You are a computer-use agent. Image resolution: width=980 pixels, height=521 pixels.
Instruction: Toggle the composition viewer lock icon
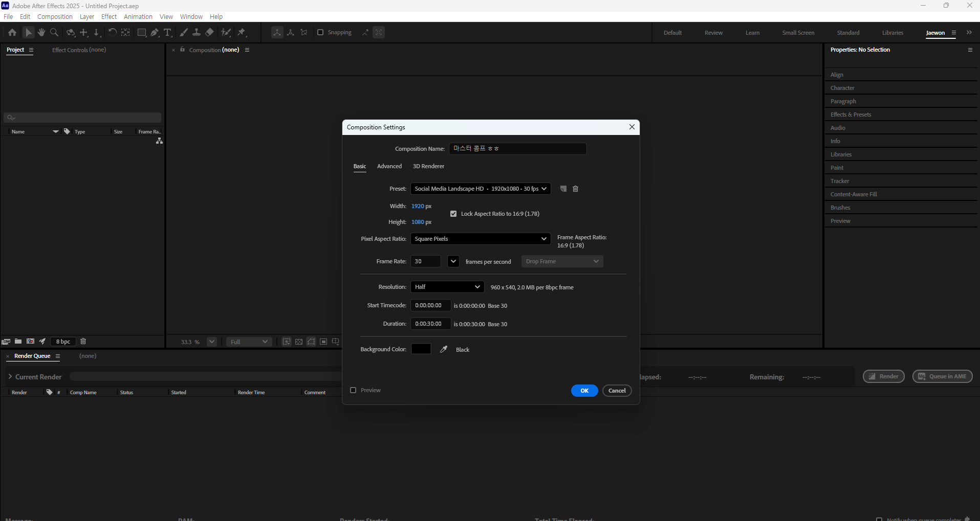tap(183, 50)
